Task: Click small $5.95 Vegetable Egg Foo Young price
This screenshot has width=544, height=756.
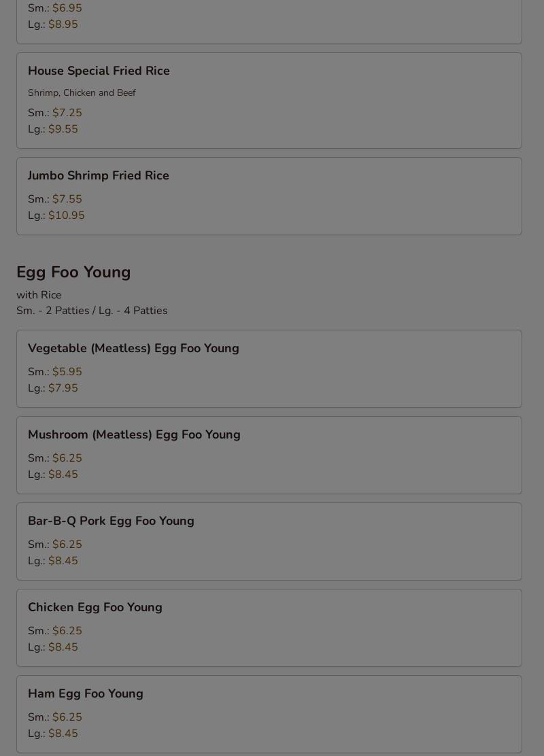Action: pyautogui.click(x=67, y=371)
